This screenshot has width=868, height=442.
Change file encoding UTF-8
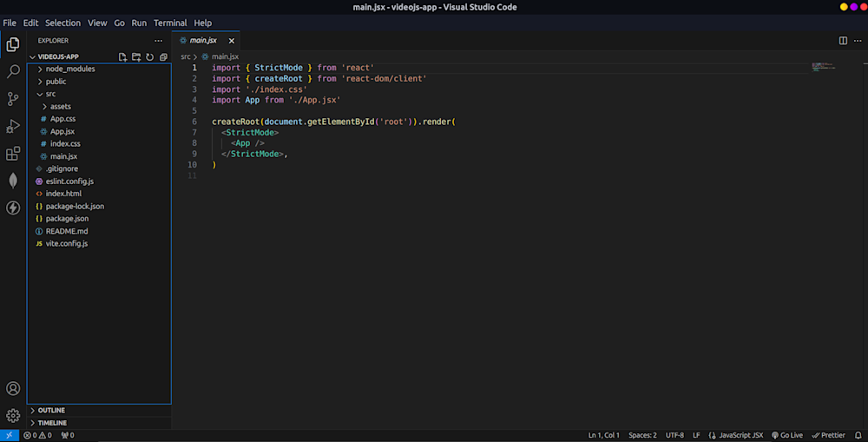(x=674, y=435)
